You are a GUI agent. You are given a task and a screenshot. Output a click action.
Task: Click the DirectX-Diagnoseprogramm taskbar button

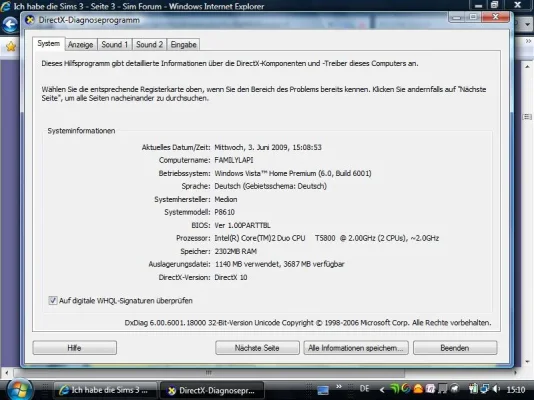212,390
